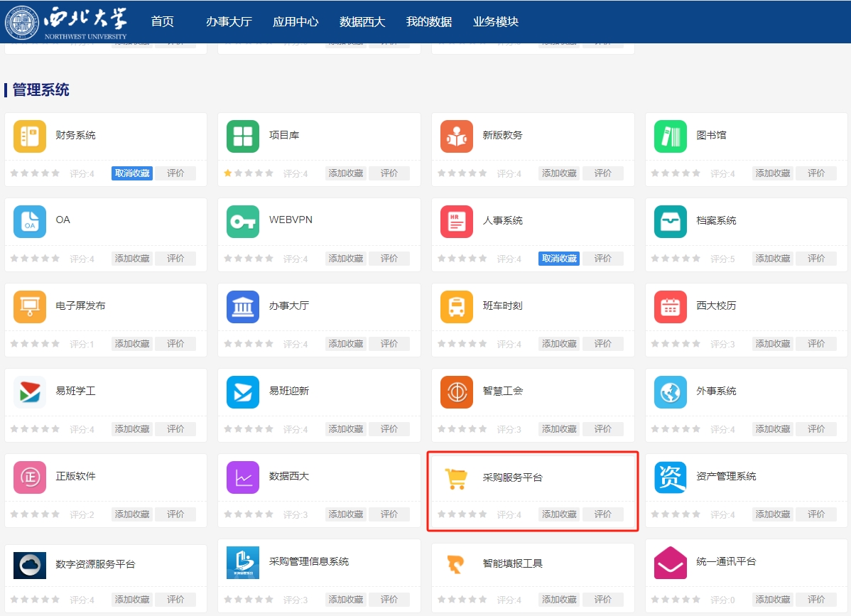
Task: Click the 评分:5 text of 档案系统
Action: [722, 259]
